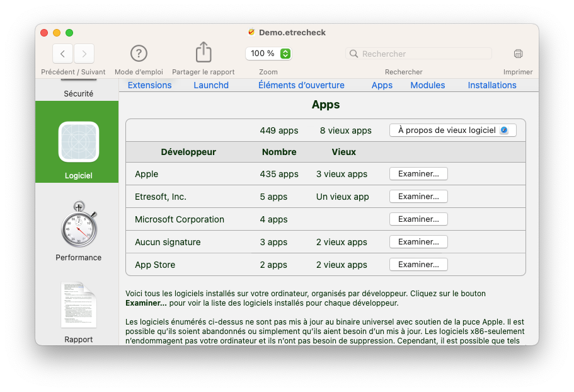Click the Imprimer printer icon
Screen dimensions: 574x392
(518, 54)
